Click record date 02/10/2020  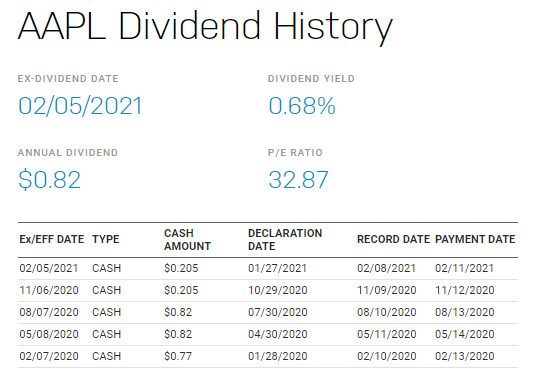click(x=387, y=356)
